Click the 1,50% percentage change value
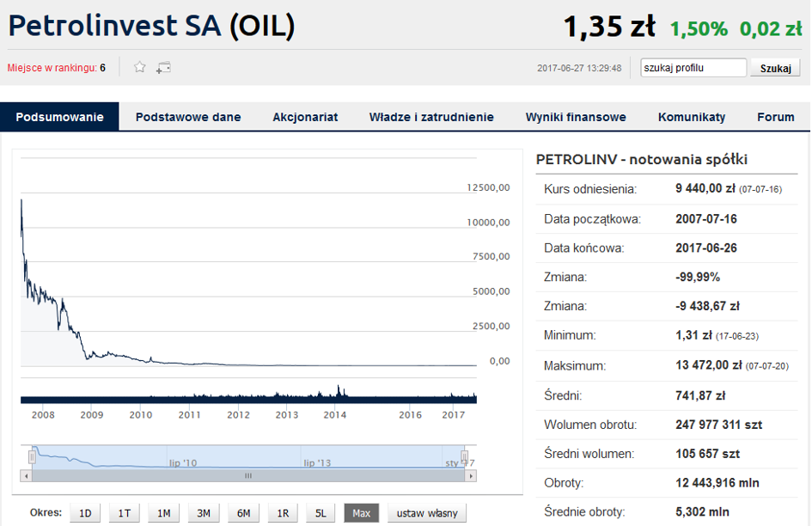The image size is (812, 526). 699,29
